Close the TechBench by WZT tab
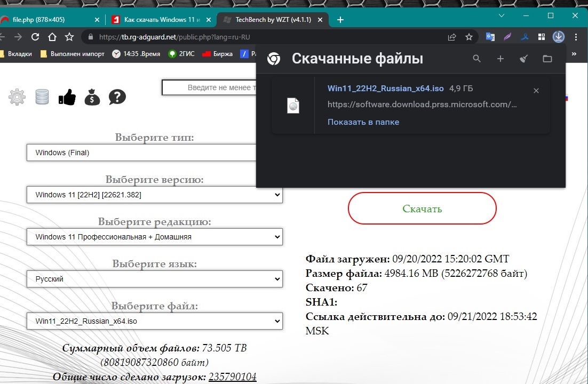 [x=320, y=20]
